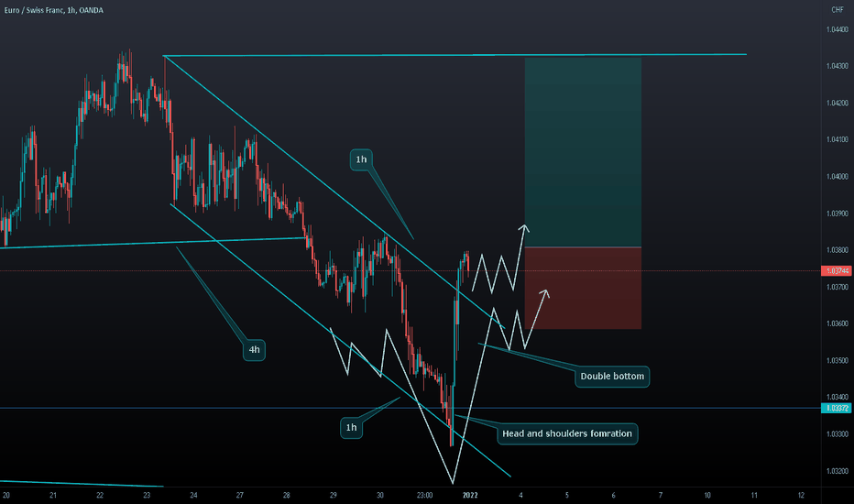
Task: Click the 2022 year label on time axis
Action: click(470, 495)
